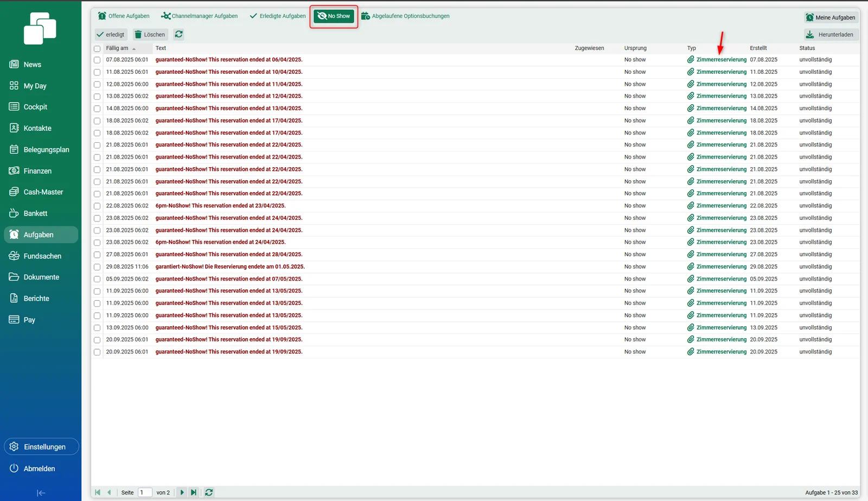Switch to Offene Aufgaben tab
The width and height of the screenshot is (868, 501).
pyautogui.click(x=124, y=16)
